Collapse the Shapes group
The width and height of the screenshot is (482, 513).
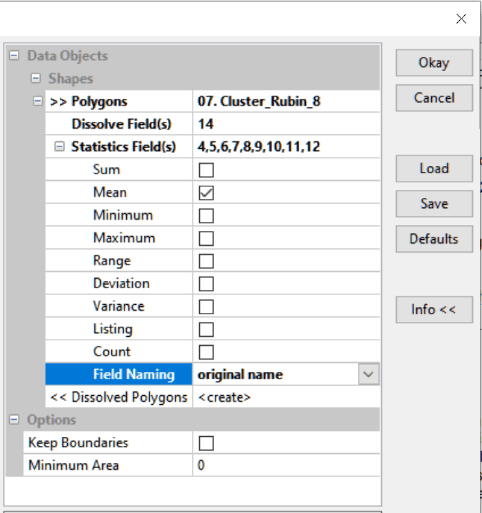point(35,78)
